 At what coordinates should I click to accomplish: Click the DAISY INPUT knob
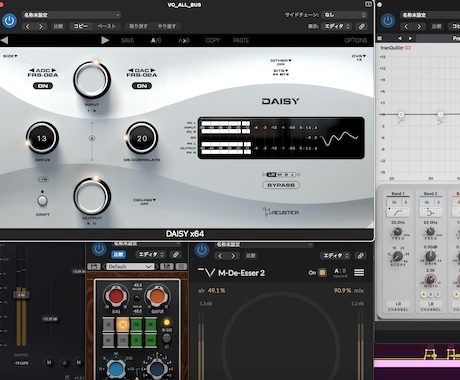[92, 80]
